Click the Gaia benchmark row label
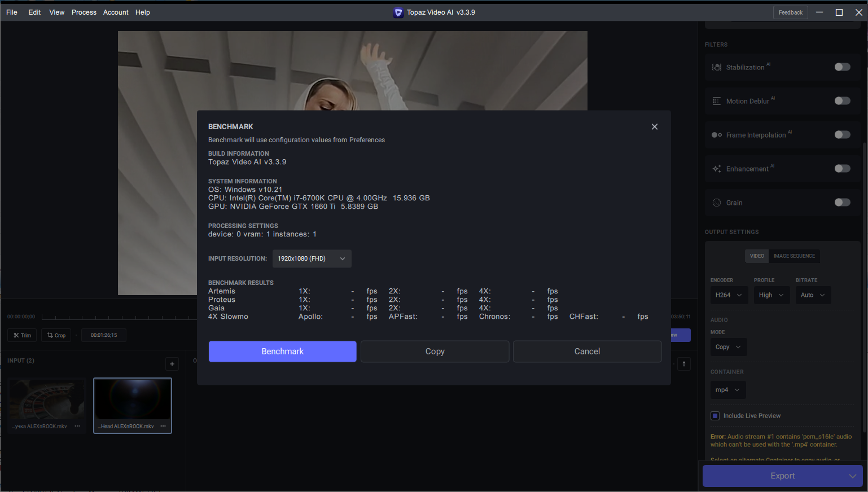Screen dimensions: 868x492 coord(216,308)
